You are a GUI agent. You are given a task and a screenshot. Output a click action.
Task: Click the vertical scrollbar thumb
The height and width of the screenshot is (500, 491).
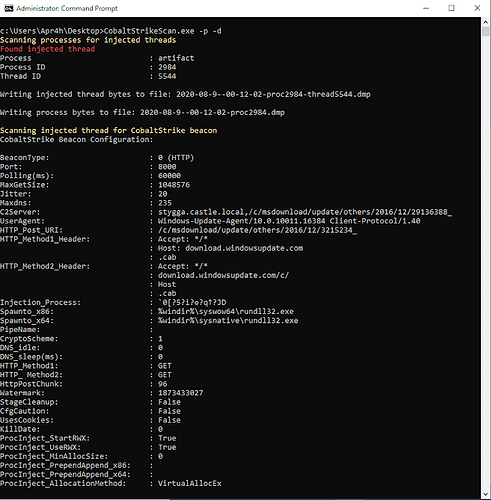coord(485,32)
